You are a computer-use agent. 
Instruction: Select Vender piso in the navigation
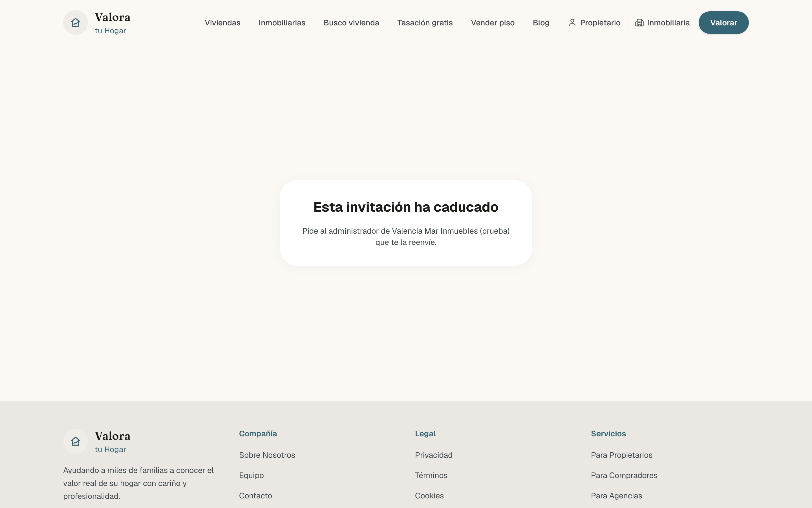point(493,23)
